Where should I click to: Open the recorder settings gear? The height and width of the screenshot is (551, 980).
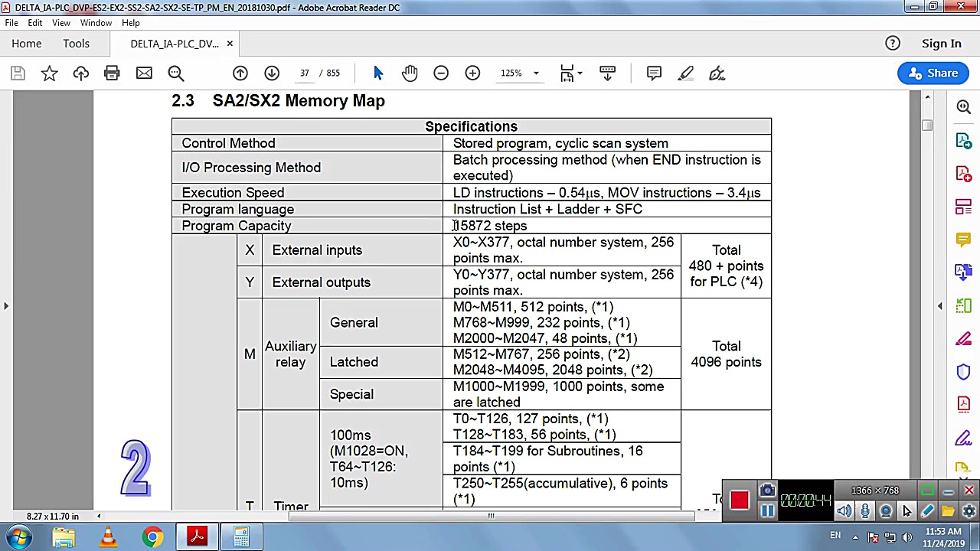(x=969, y=511)
